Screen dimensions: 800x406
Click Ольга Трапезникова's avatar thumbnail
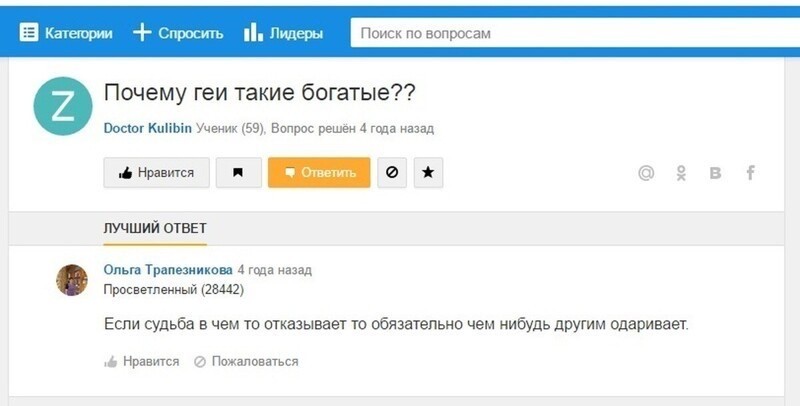click(72, 280)
